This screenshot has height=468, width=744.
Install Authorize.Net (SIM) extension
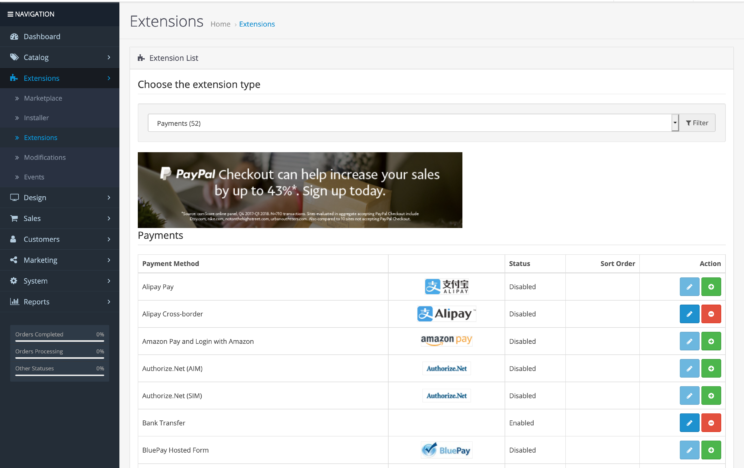(x=711, y=395)
